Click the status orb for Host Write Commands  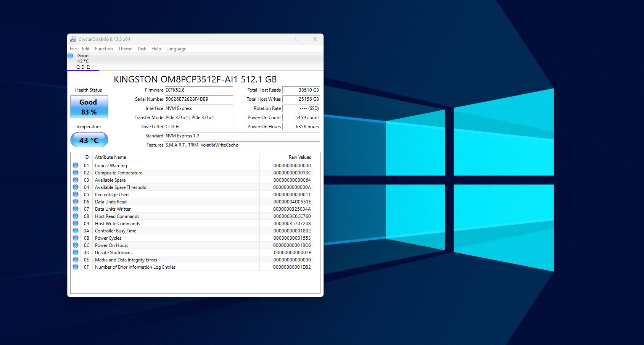pyautogui.click(x=76, y=223)
